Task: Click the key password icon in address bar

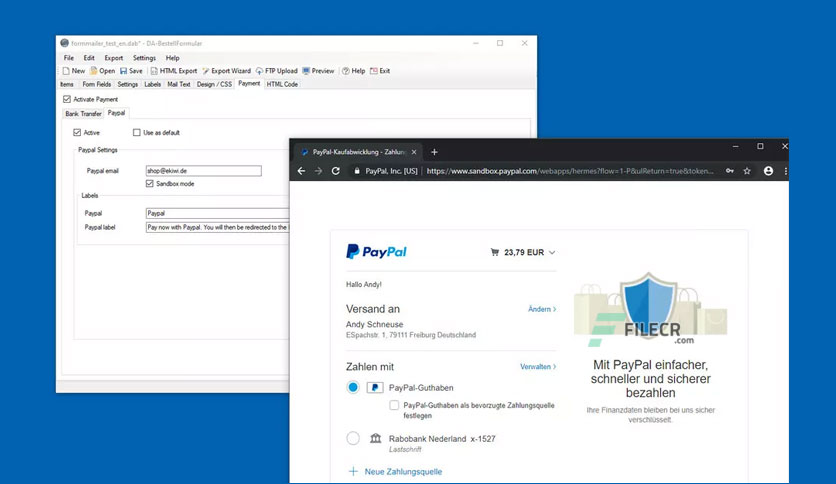Action: point(729,171)
